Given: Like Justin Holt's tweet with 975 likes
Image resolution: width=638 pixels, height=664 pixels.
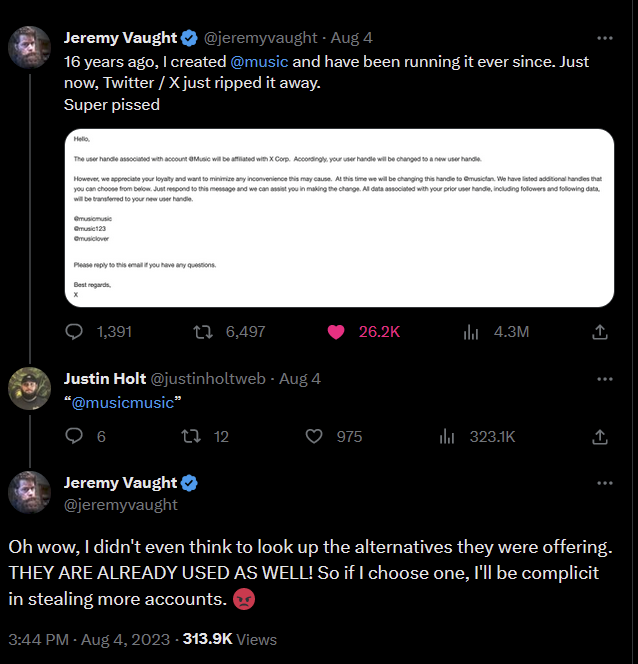Looking at the screenshot, I should (314, 436).
